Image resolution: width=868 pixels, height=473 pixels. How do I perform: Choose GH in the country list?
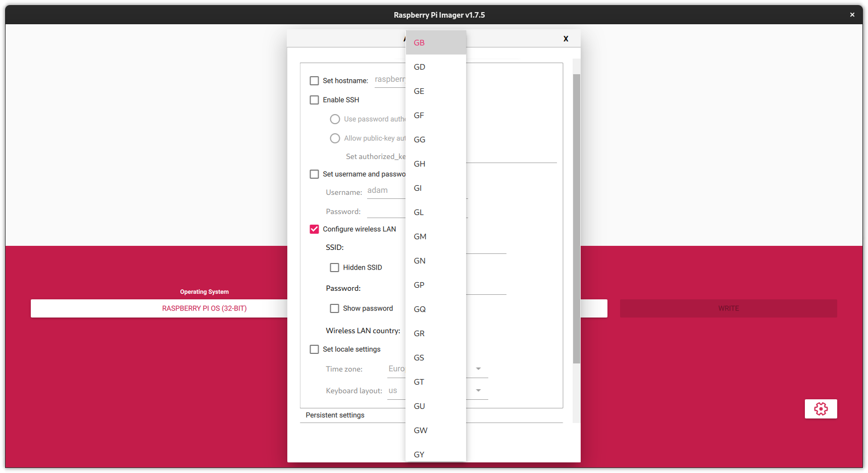click(x=436, y=164)
